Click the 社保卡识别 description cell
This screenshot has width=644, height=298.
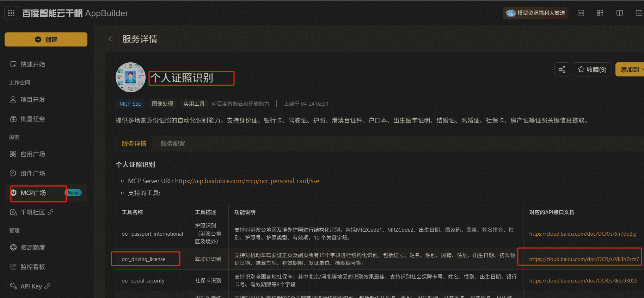(x=209, y=281)
